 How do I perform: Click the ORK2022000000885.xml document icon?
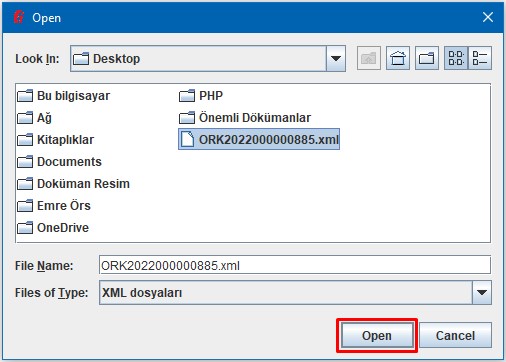point(187,139)
